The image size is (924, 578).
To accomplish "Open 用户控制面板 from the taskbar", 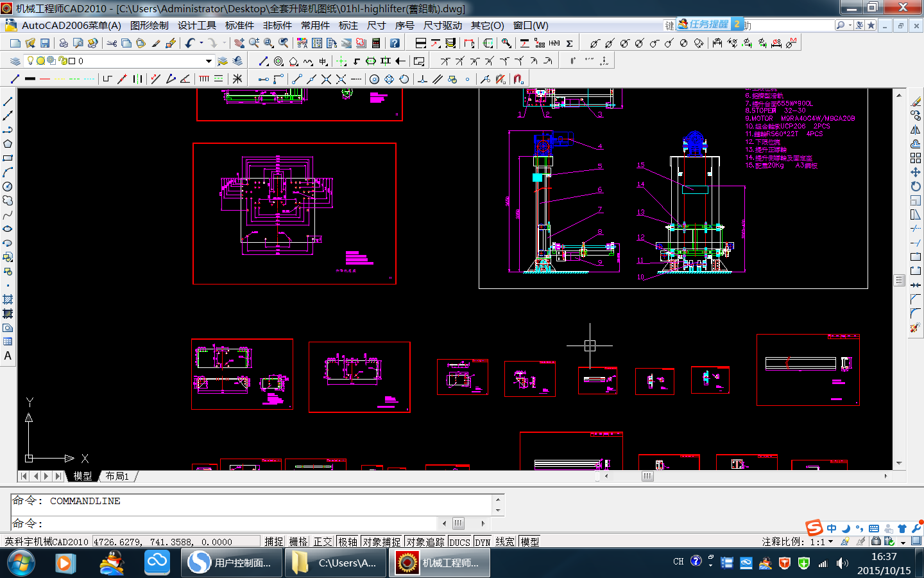I will tap(230, 563).
